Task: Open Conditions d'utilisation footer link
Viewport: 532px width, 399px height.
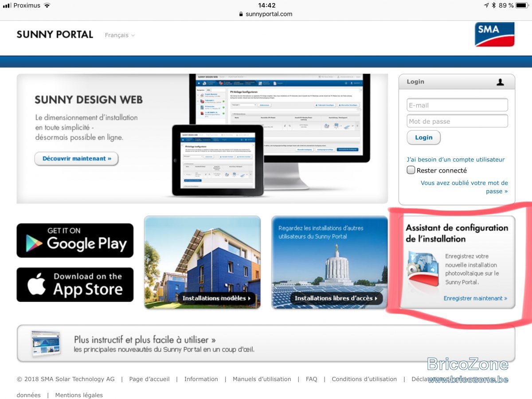Action: (x=364, y=379)
